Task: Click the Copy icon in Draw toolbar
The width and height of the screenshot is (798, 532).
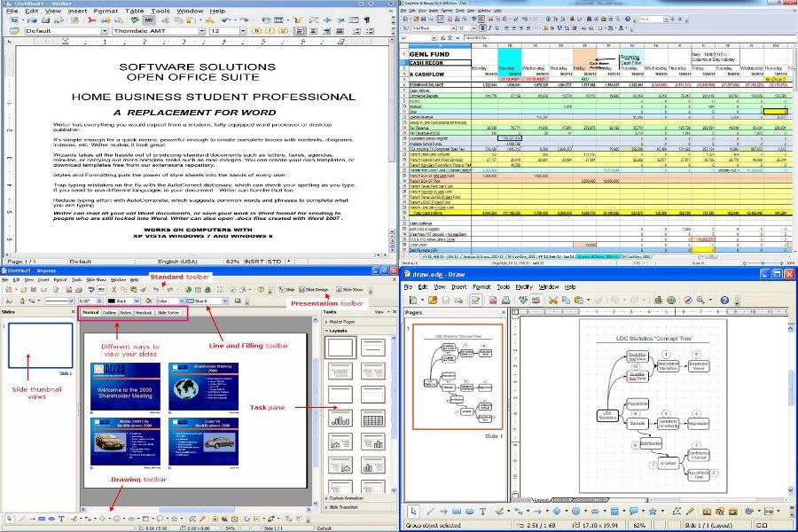Action: (566, 301)
